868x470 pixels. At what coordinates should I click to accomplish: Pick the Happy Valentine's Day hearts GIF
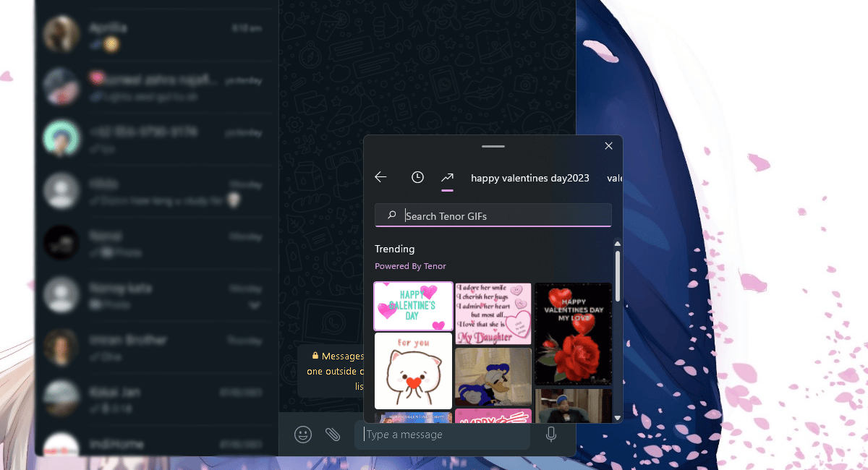[413, 306]
